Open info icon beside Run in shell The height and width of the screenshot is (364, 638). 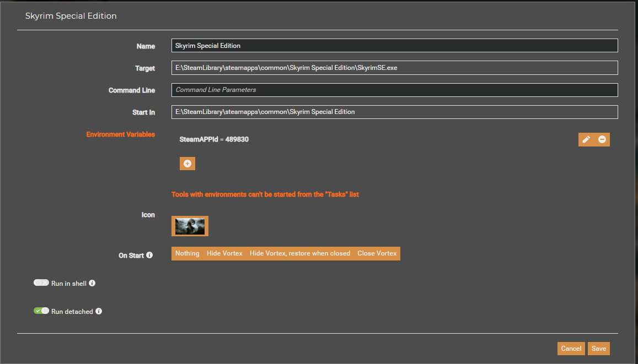(x=92, y=283)
